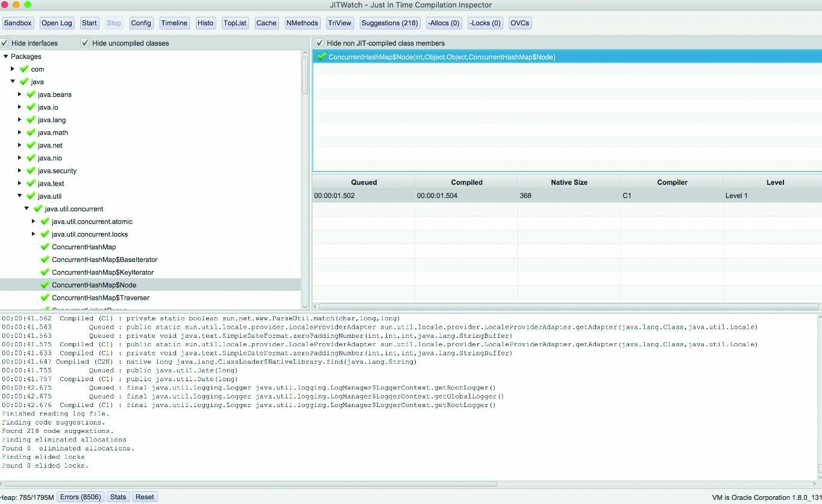The width and height of the screenshot is (822, 504).
Task: Open the Cache view
Action: (266, 23)
